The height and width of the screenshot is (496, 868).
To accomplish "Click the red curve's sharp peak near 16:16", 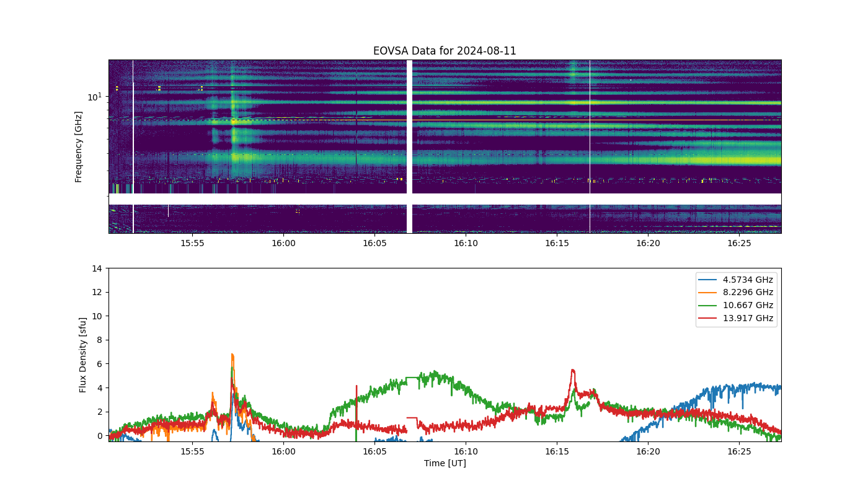I will pyautogui.click(x=573, y=370).
